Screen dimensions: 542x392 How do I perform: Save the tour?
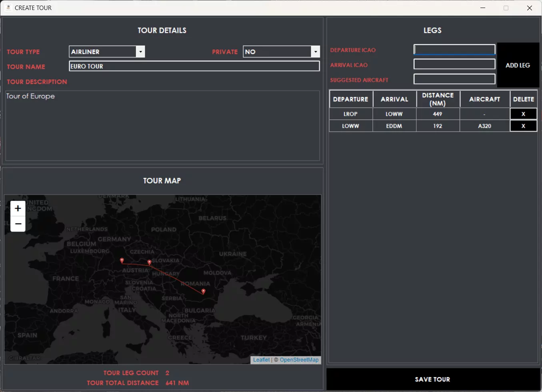click(x=433, y=379)
